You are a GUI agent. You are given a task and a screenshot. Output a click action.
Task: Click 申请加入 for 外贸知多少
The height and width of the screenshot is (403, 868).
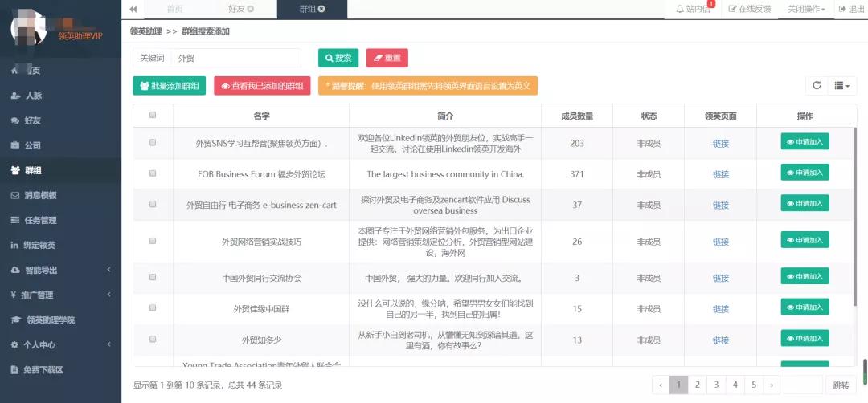805,338
